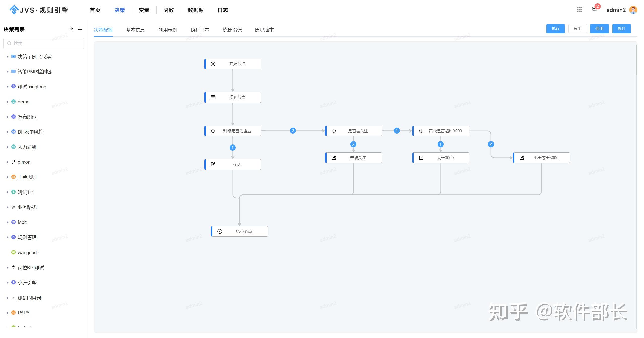Switch to the 执行日志 tab
Image resolution: width=644 pixels, height=338 pixels.
click(200, 30)
